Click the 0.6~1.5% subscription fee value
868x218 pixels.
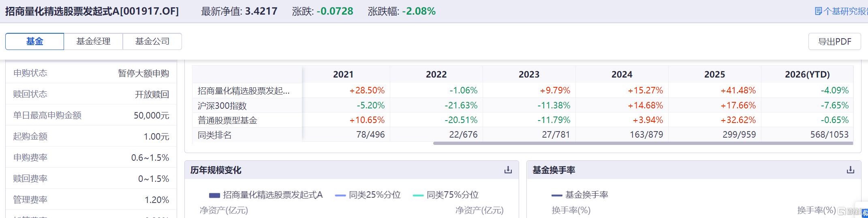pyautogui.click(x=150, y=158)
